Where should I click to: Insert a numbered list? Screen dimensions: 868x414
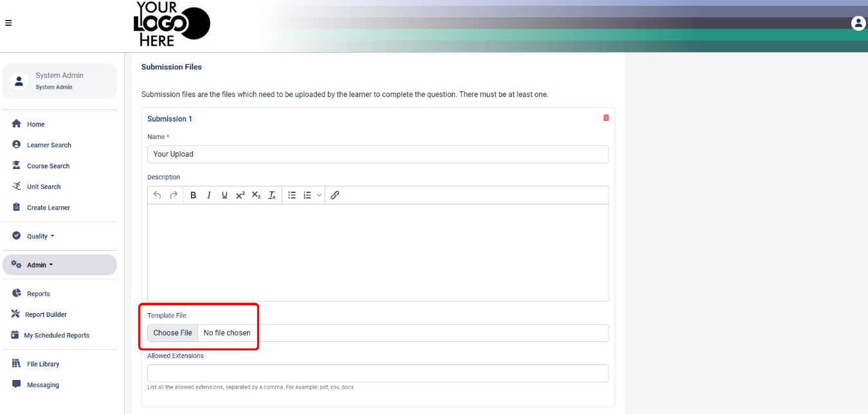(307, 195)
